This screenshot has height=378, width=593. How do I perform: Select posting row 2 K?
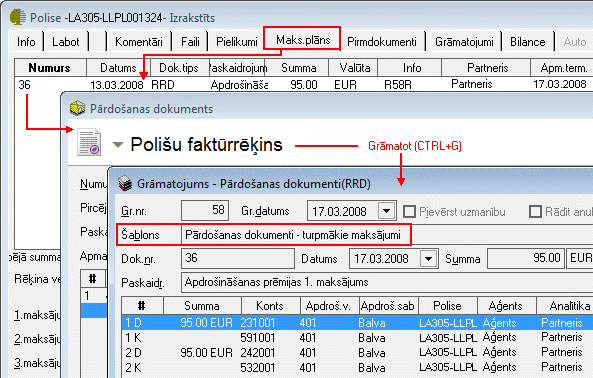[357, 367]
